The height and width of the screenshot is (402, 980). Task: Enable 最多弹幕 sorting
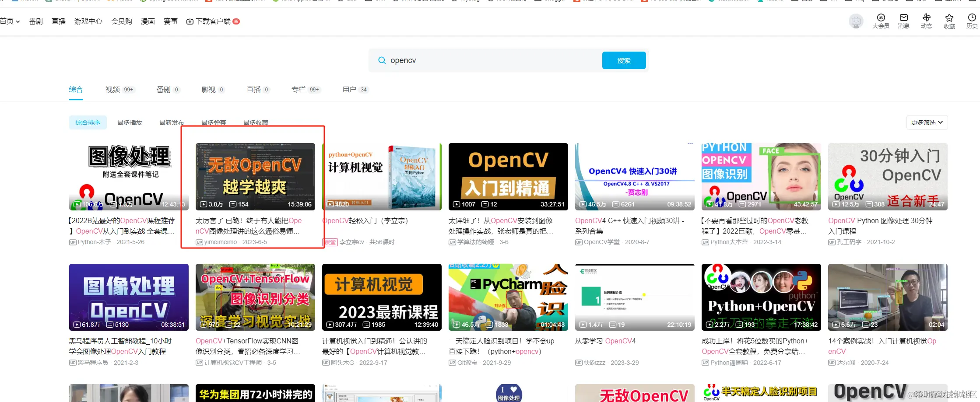[x=214, y=122]
